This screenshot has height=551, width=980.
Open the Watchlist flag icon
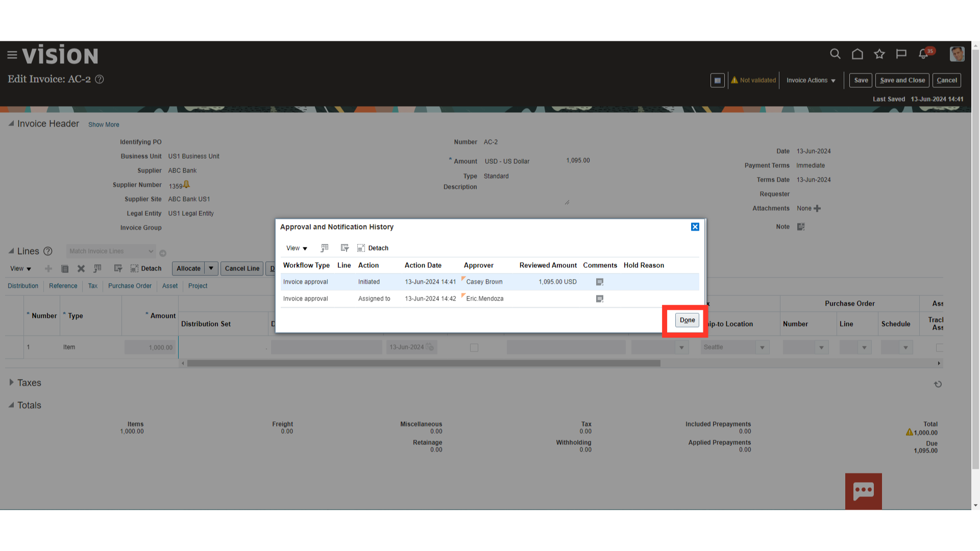901,54
